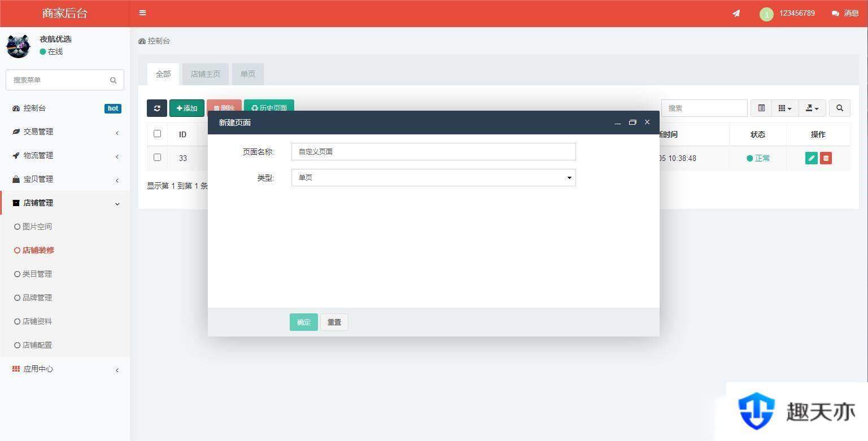The width and height of the screenshot is (868, 441).
Task: Click the paper plane icon in header
Action: pyautogui.click(x=736, y=13)
